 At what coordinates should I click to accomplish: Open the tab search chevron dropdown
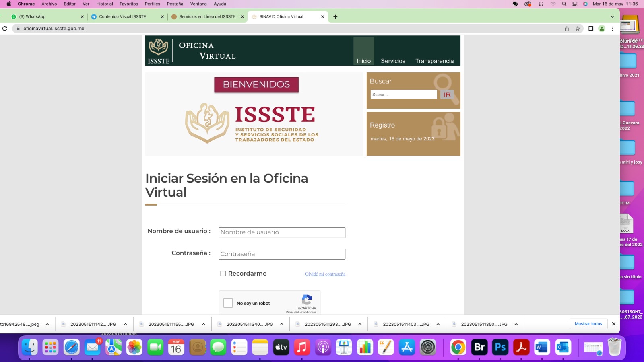pyautogui.click(x=612, y=17)
